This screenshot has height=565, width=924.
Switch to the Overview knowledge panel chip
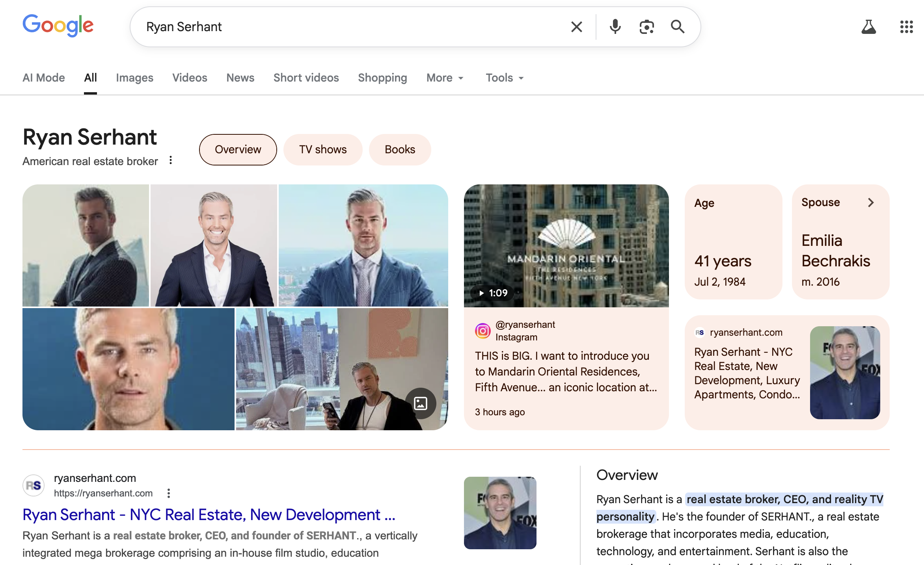(x=238, y=150)
